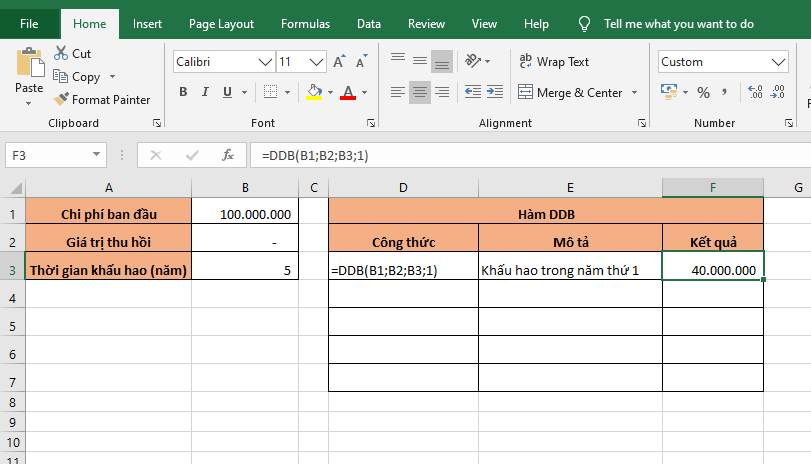Select all cells via corner triangle
Viewport: 811px width, 464px height.
coord(16,187)
